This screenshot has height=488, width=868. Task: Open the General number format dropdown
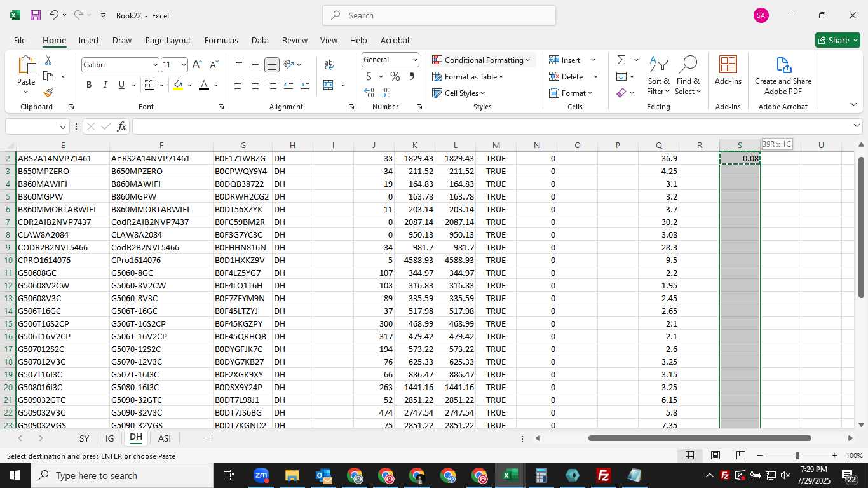[415, 60]
